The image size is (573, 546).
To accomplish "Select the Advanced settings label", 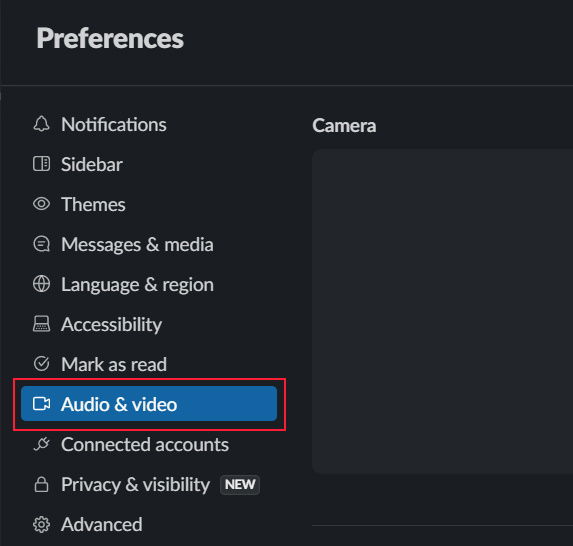I will pos(102,524).
